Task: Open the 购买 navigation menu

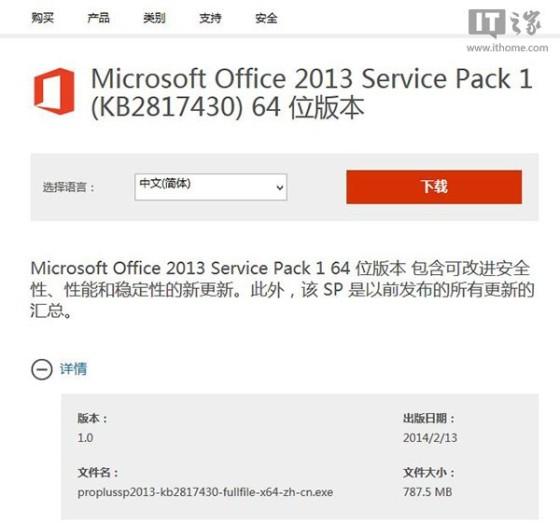Action: pyautogui.click(x=42, y=18)
